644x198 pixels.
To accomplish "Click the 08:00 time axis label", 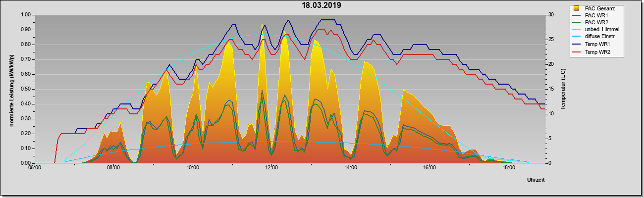I will click(113, 168).
